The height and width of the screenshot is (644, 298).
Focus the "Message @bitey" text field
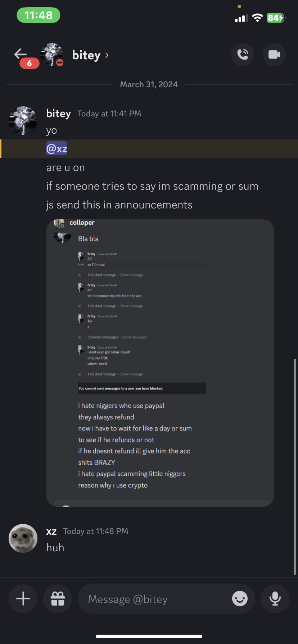155,599
